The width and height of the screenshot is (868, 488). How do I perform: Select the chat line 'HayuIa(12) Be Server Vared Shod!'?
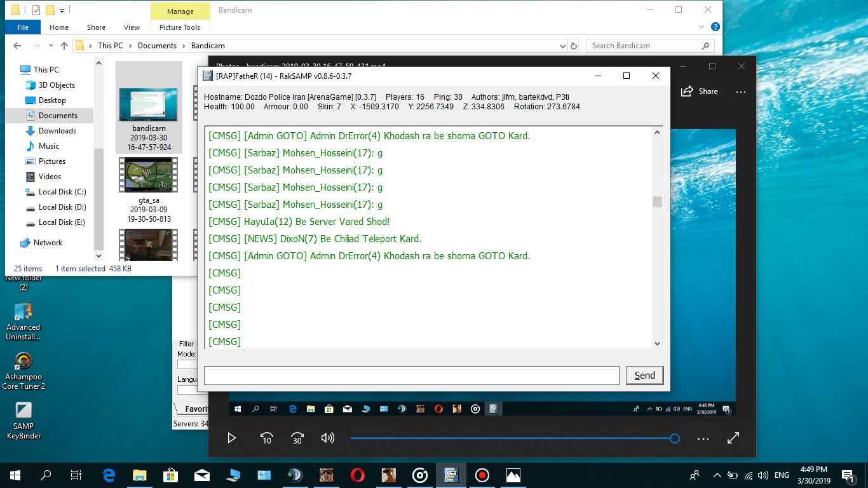pyautogui.click(x=316, y=222)
